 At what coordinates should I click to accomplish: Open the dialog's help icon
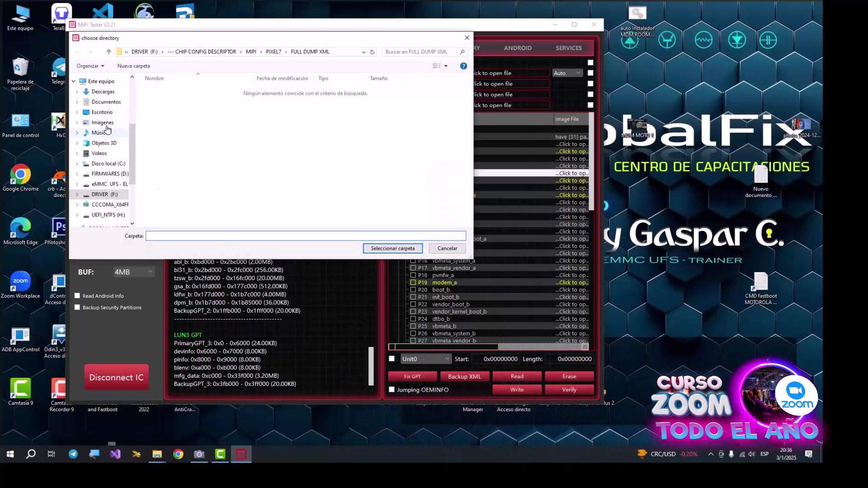[x=463, y=66]
